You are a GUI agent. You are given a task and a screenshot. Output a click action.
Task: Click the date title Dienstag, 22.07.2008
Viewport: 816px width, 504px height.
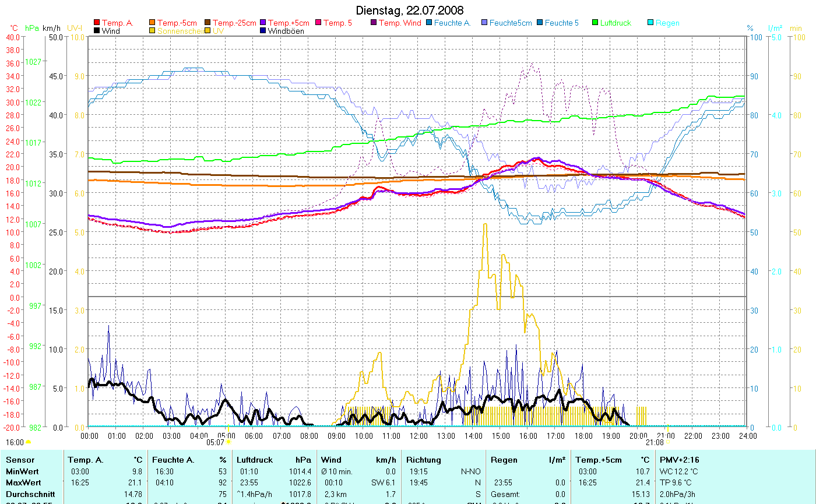(410, 11)
